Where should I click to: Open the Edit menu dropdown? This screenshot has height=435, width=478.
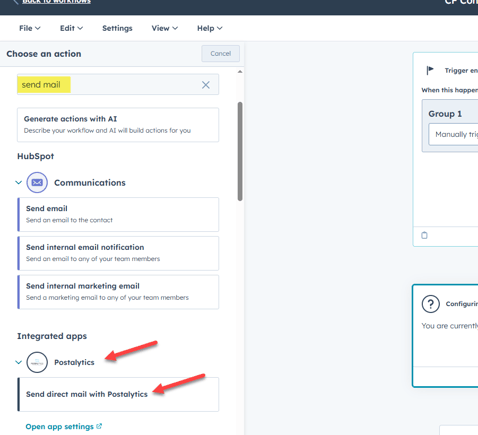tap(71, 28)
